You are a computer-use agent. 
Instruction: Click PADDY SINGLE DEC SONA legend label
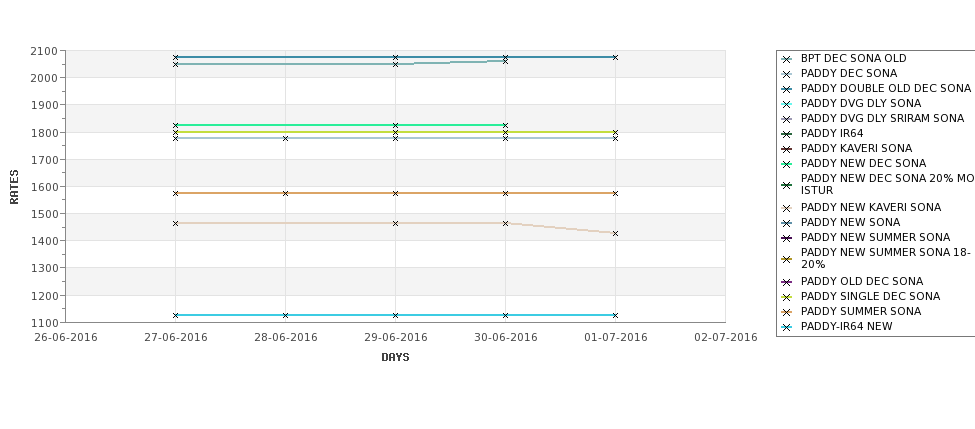[870, 297]
